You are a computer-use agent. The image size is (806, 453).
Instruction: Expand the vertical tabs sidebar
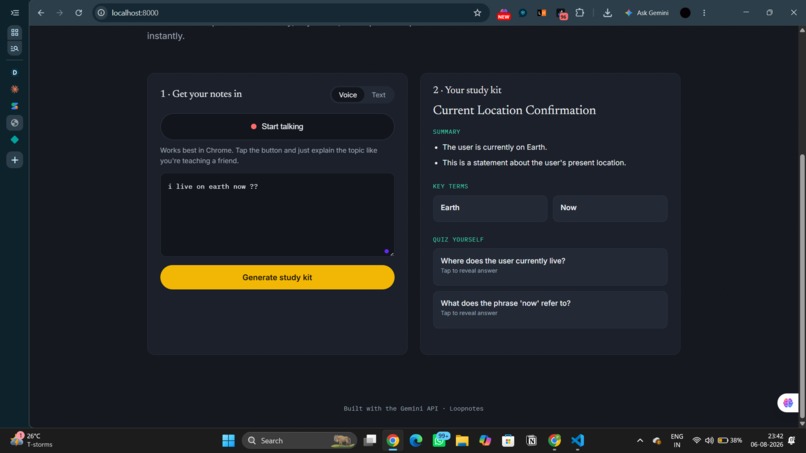coord(14,13)
